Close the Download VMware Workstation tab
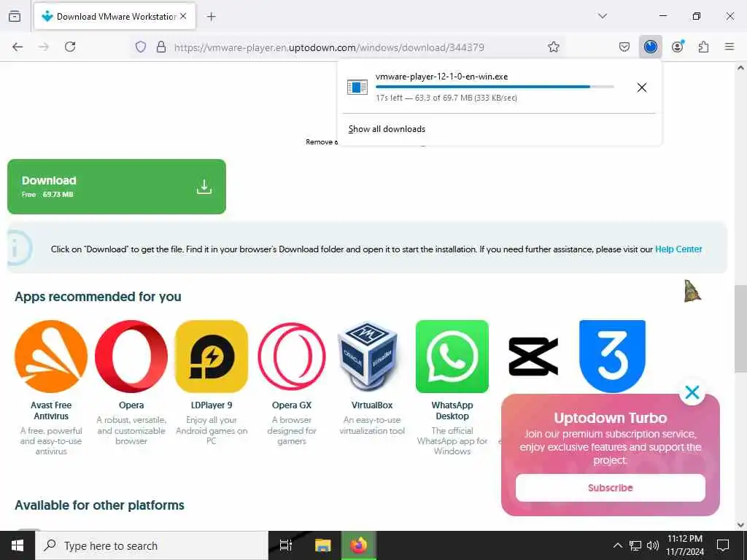Image resolution: width=747 pixels, height=560 pixels. (x=183, y=16)
